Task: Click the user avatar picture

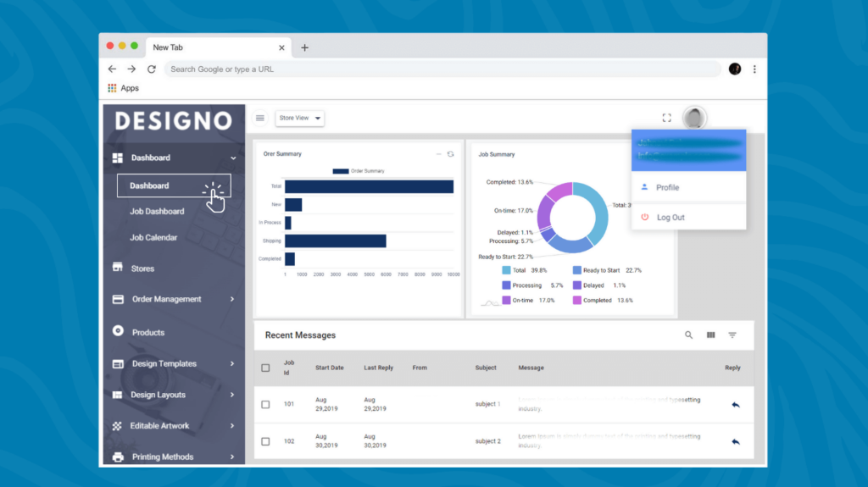Action: tap(695, 119)
